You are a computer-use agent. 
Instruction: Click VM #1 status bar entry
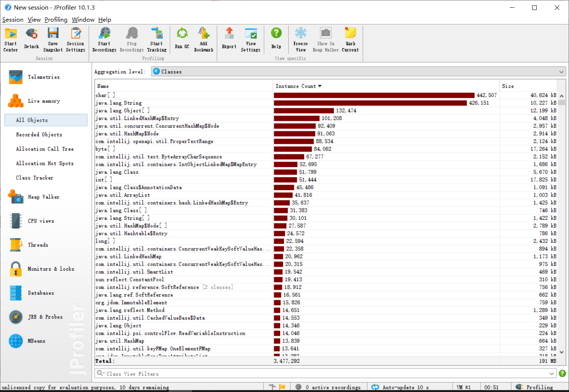[463, 387]
